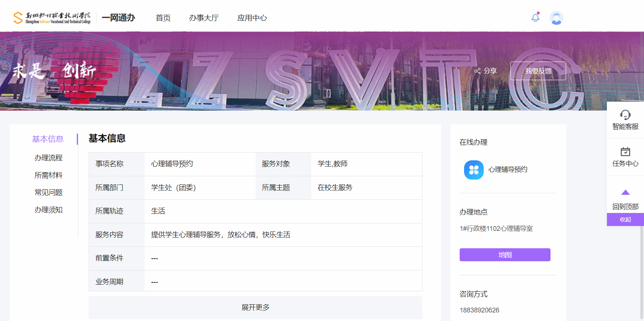Click the college logo at top left
Viewport: 644px width, 321px height.
pos(52,18)
